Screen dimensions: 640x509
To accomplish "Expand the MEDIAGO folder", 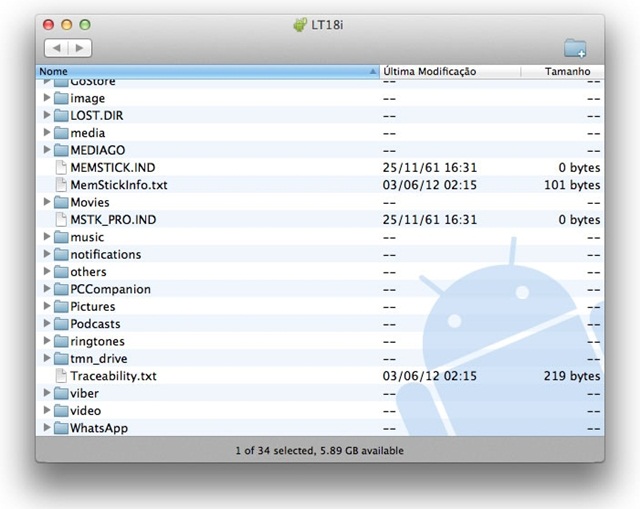I will coord(47,150).
